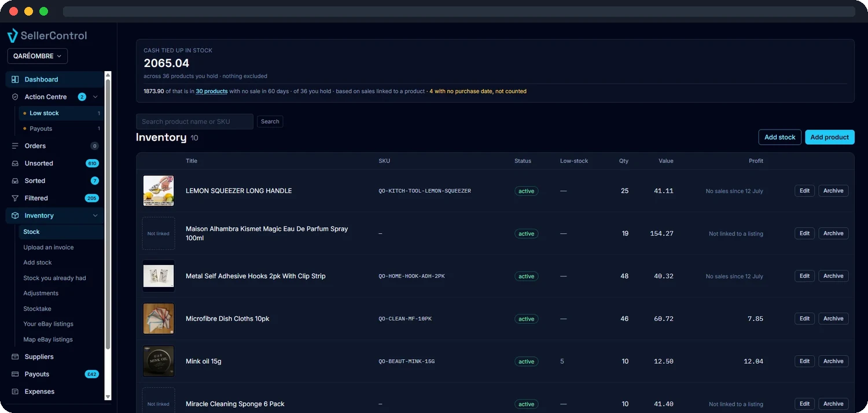The width and height of the screenshot is (868, 413).
Task: Archive the Maison Alhambra Kismet perfume
Action: point(833,234)
